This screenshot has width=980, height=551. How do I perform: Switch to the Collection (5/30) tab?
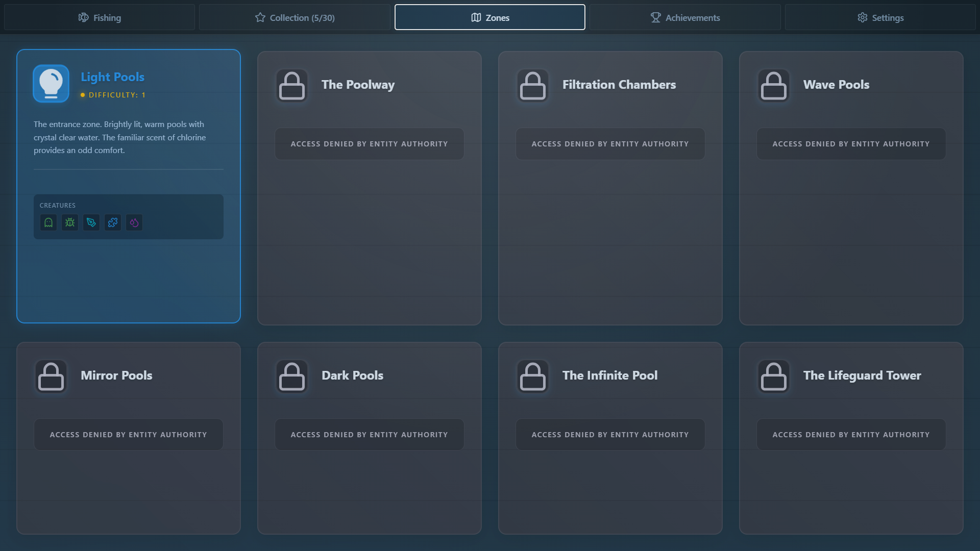click(295, 17)
